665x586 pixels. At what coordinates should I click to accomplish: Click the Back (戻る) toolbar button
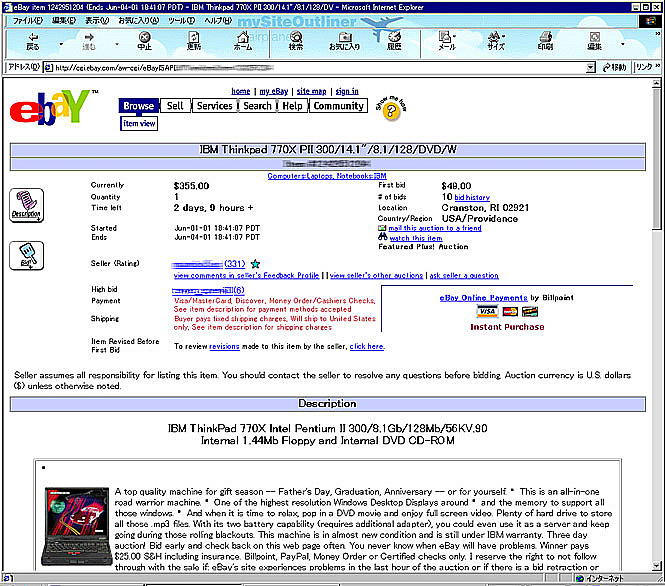pos(33,42)
